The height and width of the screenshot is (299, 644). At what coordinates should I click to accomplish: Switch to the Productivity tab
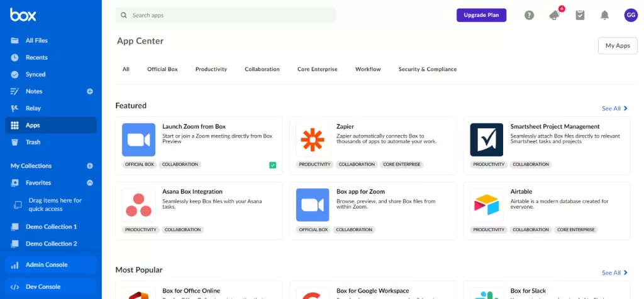211,69
